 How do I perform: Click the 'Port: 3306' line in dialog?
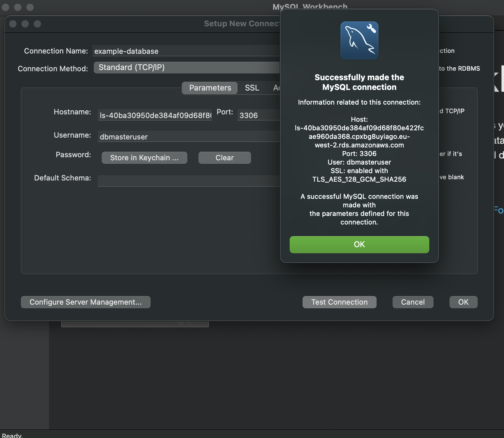359,154
